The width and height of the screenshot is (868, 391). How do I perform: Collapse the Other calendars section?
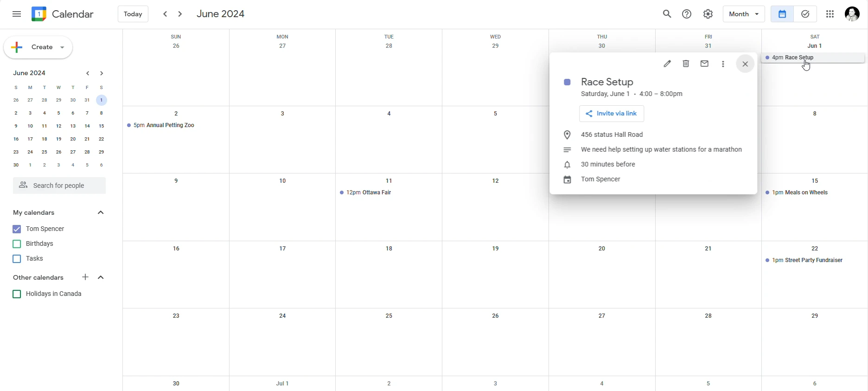click(x=101, y=278)
